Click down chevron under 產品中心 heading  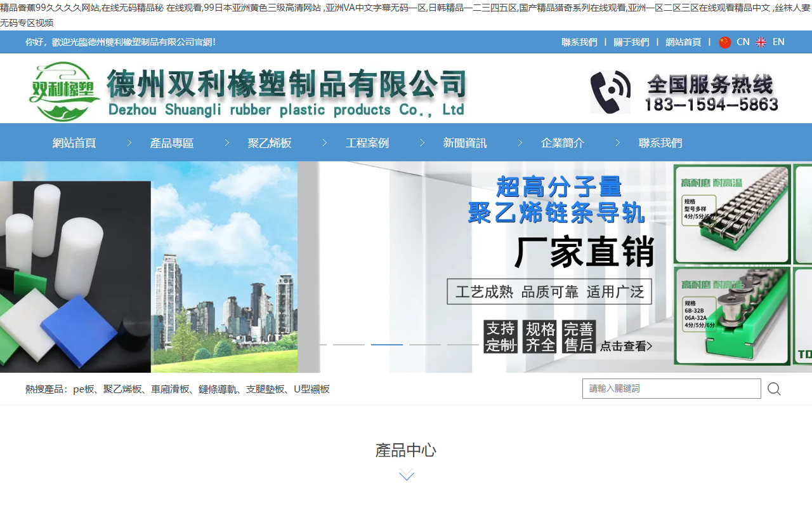point(407,475)
